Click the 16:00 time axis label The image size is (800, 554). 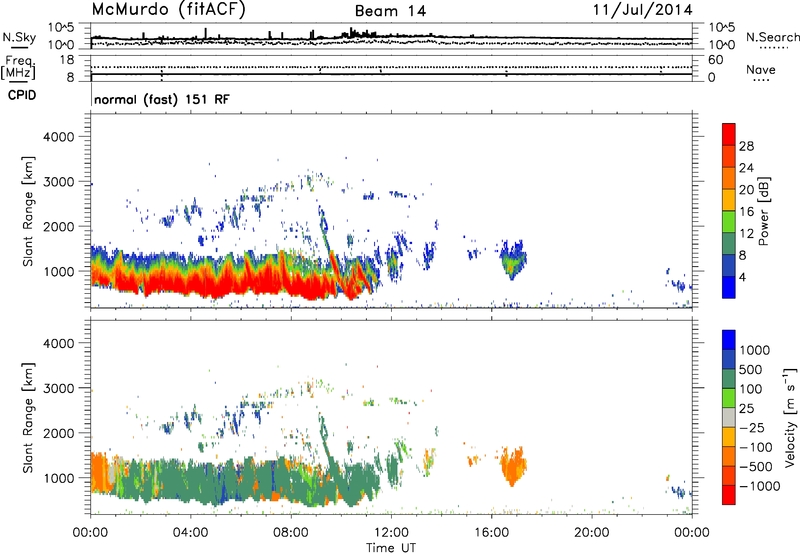pos(491,533)
